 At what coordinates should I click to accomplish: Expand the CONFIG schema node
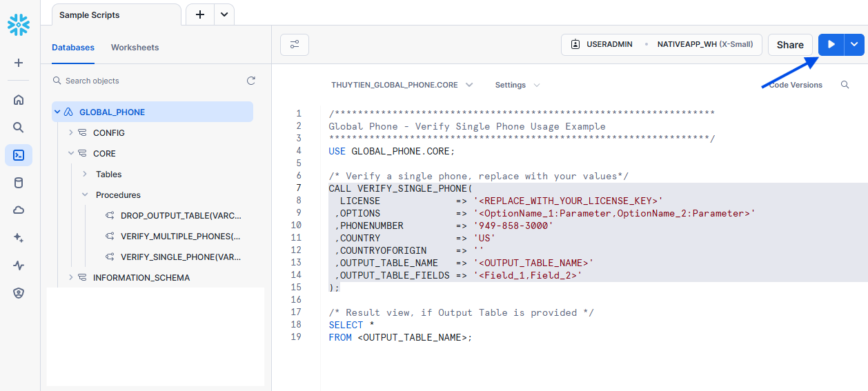coord(70,133)
